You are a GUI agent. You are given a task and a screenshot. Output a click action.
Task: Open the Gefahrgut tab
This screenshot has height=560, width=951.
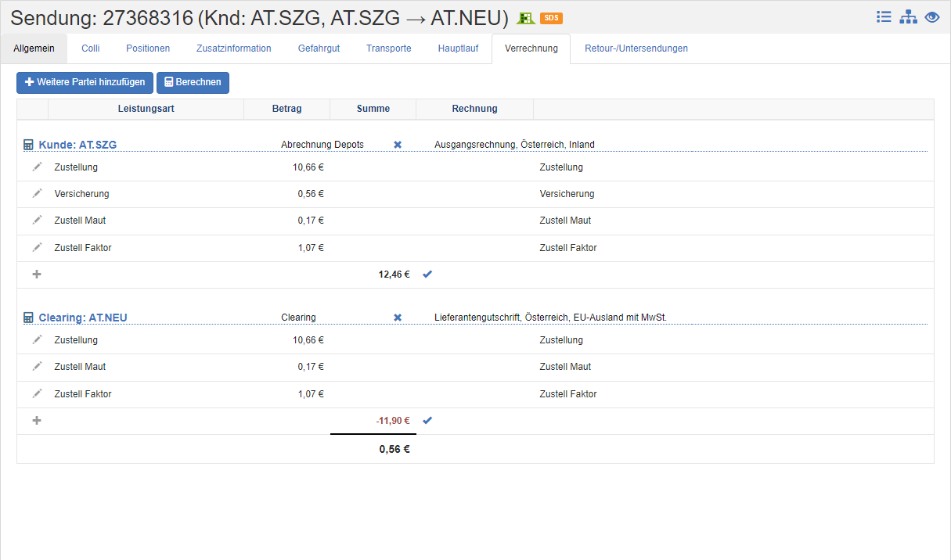point(319,48)
